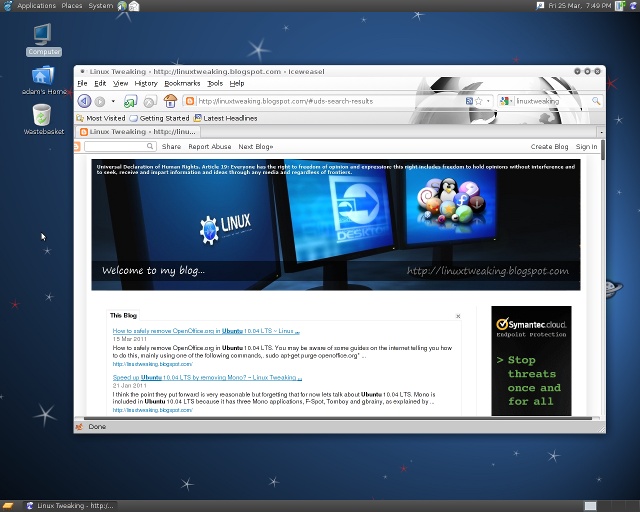The image size is (640, 512).
Task: Select the Linux Tweaking browser tab
Action: (138, 131)
